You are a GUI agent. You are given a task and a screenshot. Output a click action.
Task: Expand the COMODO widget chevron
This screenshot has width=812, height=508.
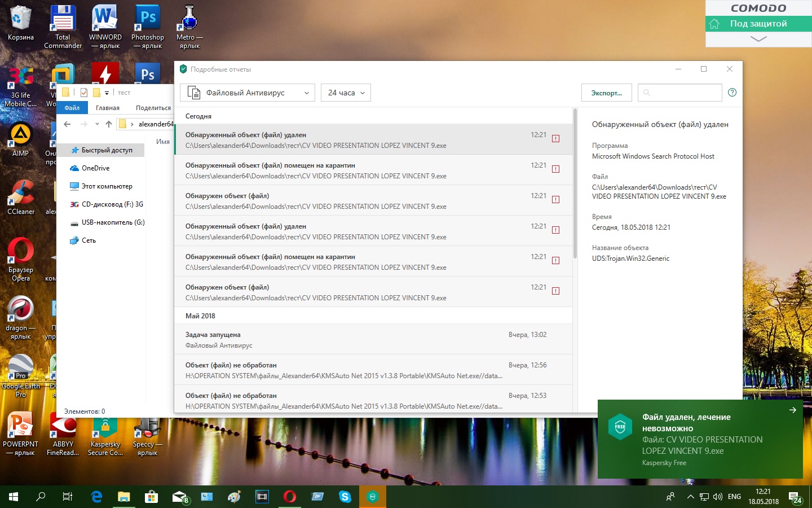click(x=758, y=39)
